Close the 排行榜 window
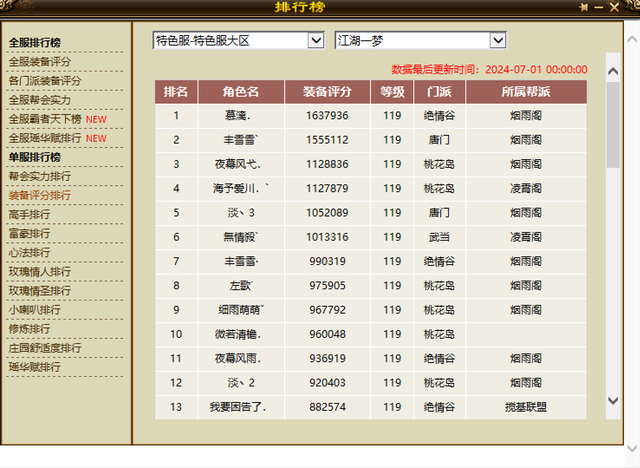Viewport: 640px width, 468px height. (x=614, y=7)
